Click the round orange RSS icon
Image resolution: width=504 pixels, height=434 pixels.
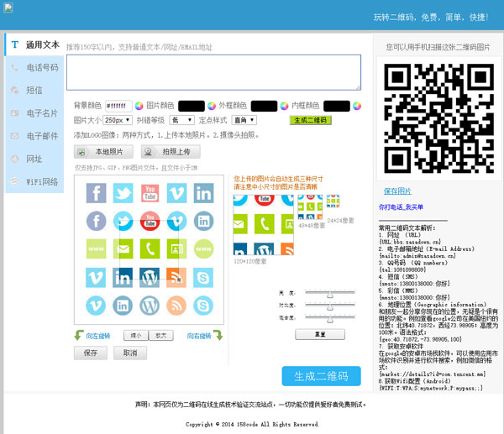tap(176, 306)
